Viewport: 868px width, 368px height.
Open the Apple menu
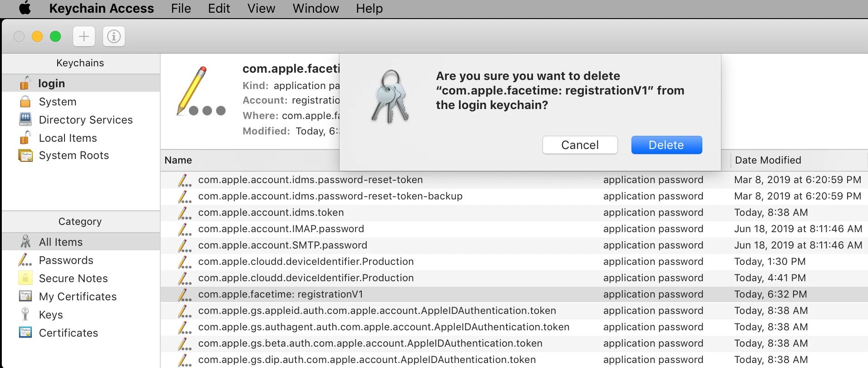[25, 9]
